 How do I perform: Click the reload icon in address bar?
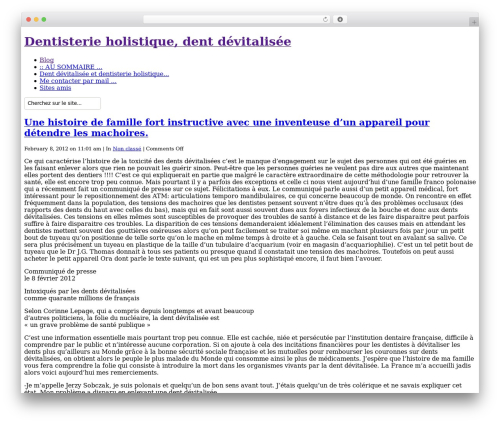(x=325, y=20)
